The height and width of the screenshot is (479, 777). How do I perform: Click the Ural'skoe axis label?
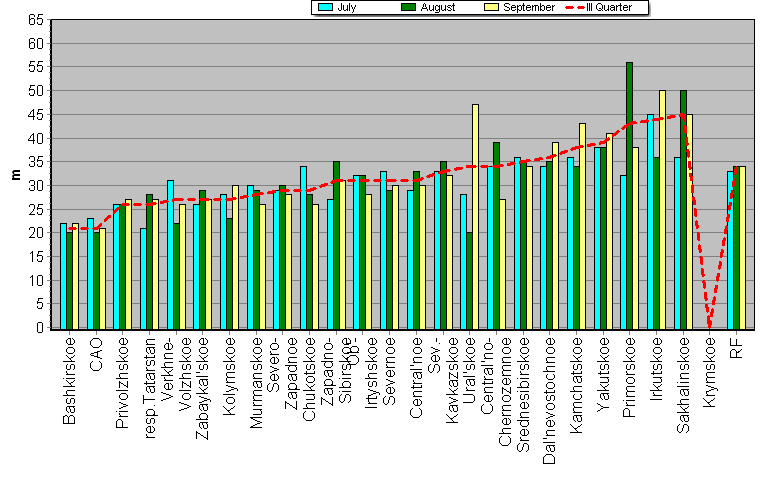pos(469,370)
